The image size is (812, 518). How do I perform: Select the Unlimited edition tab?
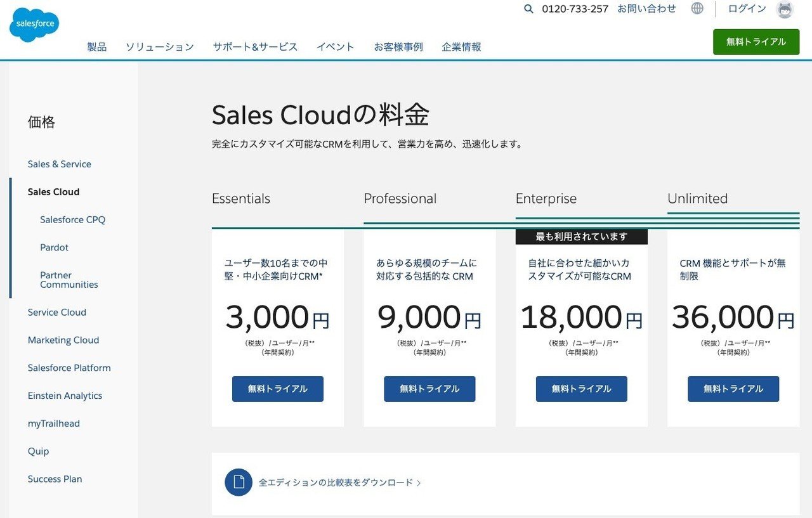pos(697,199)
